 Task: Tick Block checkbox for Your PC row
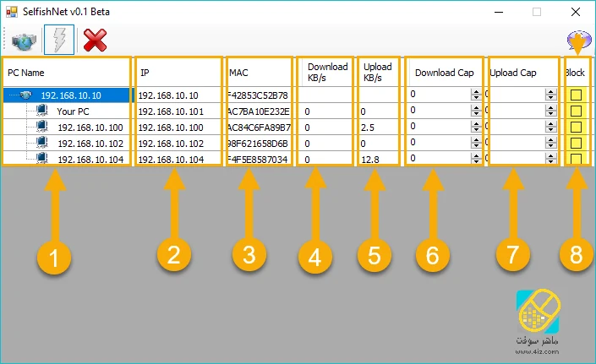[576, 111]
